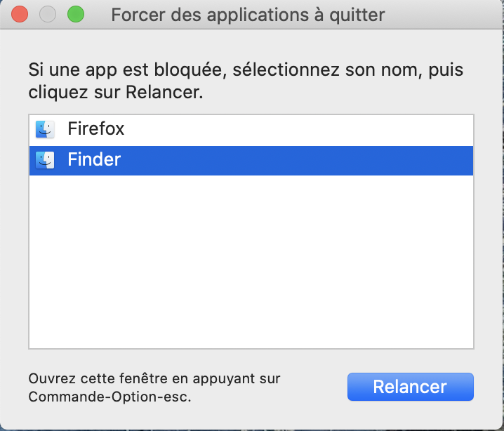This screenshot has width=504, height=431.
Task: Click the word 'puis' in the instructions
Action: (x=448, y=71)
